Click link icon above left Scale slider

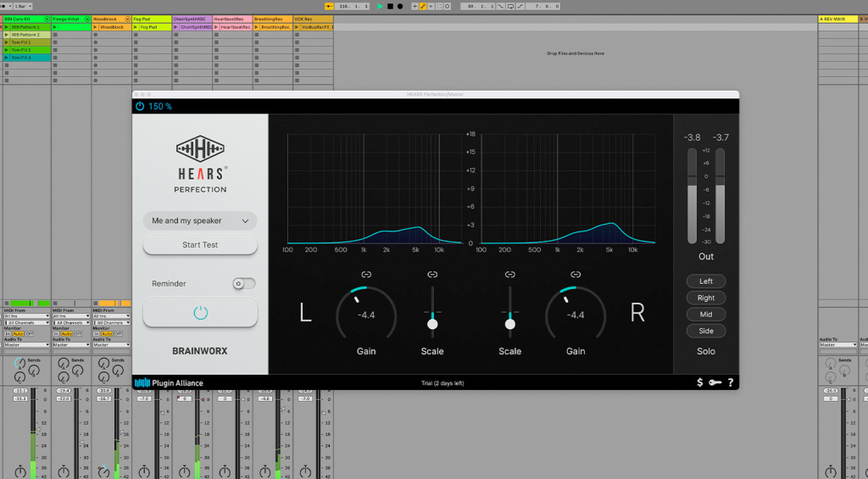432,274
